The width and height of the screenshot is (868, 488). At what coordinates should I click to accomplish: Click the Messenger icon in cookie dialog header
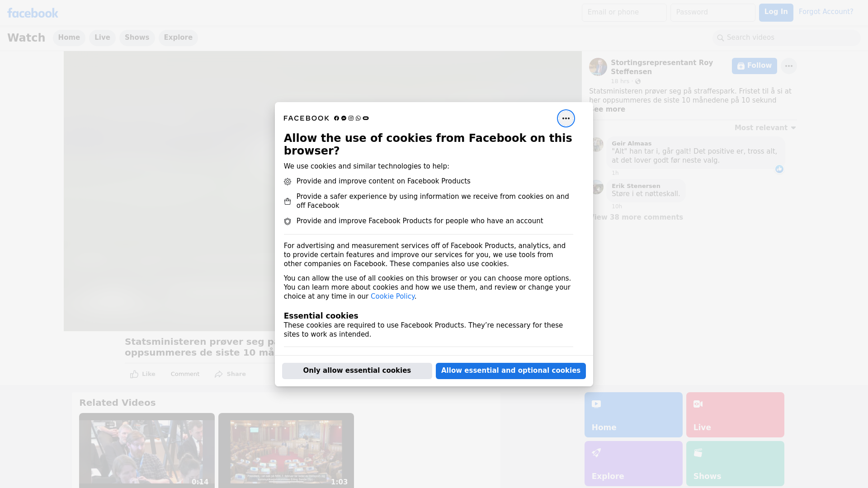344,118
